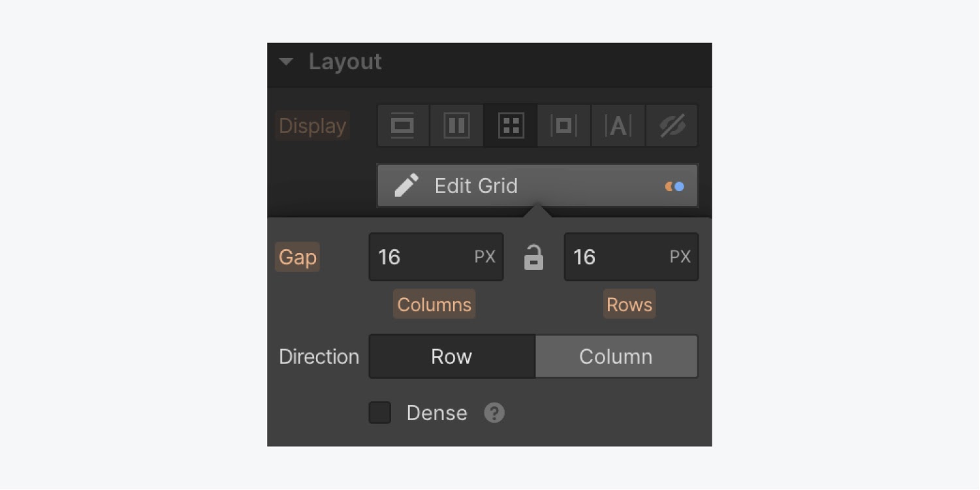
Task: Click the Edit Grid button
Action: [537, 186]
